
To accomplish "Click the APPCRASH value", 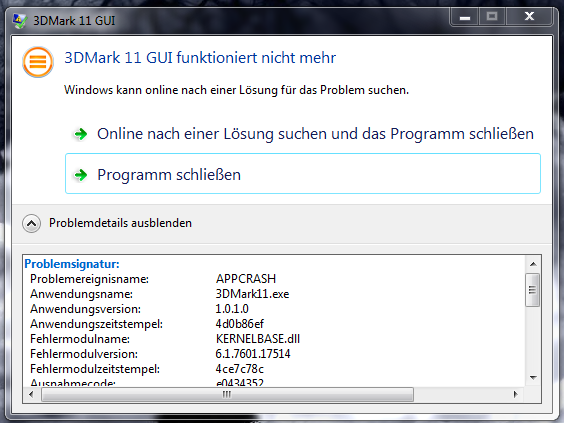I will (x=246, y=279).
